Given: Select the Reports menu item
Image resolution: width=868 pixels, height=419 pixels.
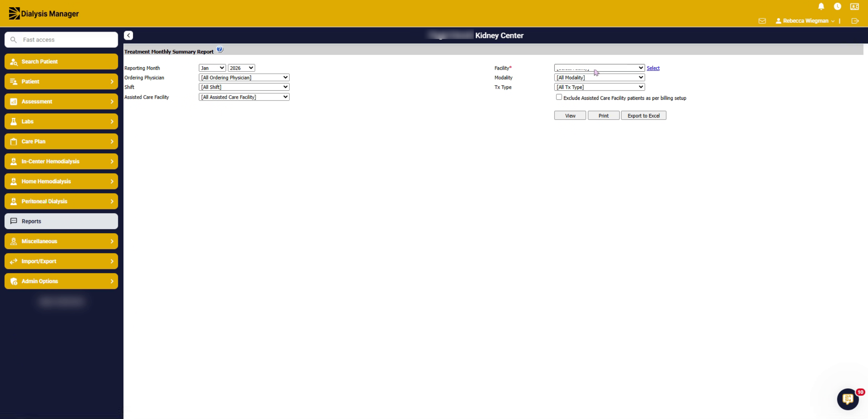Looking at the screenshot, I should pyautogui.click(x=61, y=221).
